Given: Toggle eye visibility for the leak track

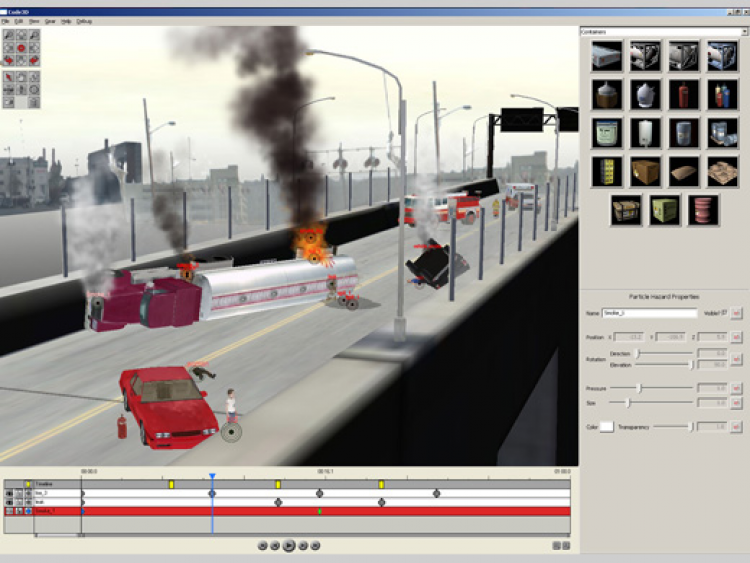Looking at the screenshot, I should pyautogui.click(x=9, y=502).
